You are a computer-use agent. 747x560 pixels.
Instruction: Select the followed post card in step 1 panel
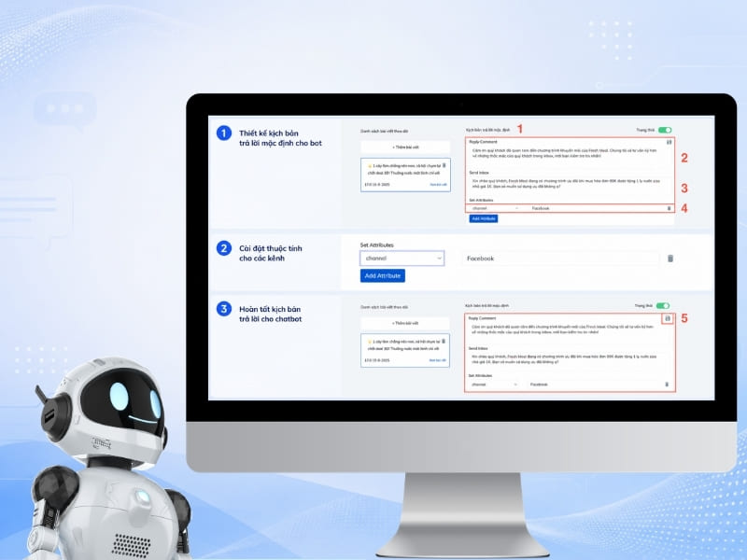pyautogui.click(x=405, y=175)
